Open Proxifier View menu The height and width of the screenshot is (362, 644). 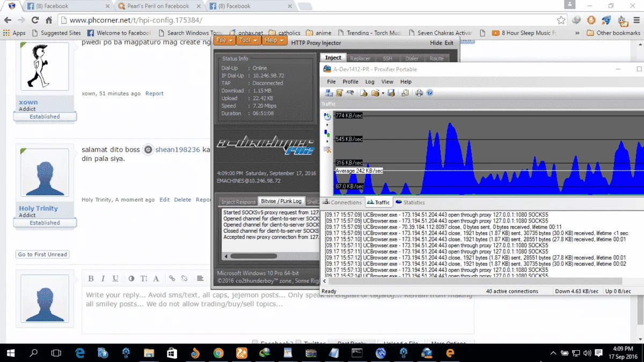coord(387,82)
